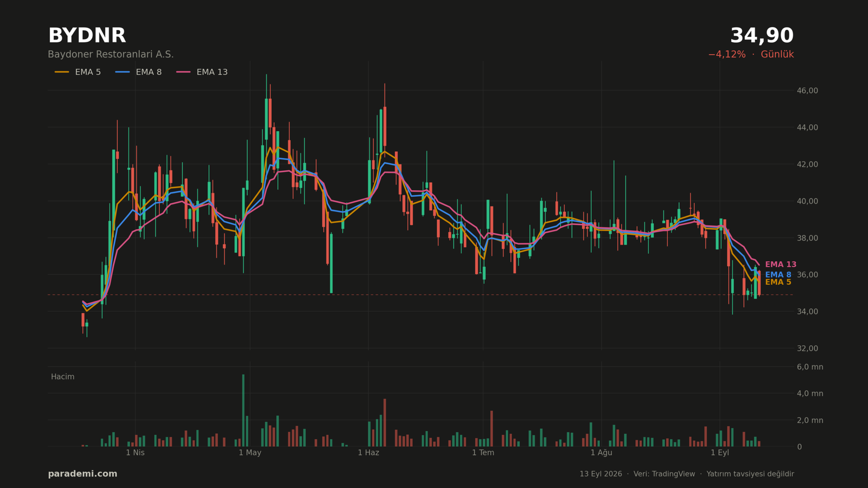This screenshot has height=488, width=868.
Task: Click the '6,0 mn' volume axis label
Action: [810, 367]
